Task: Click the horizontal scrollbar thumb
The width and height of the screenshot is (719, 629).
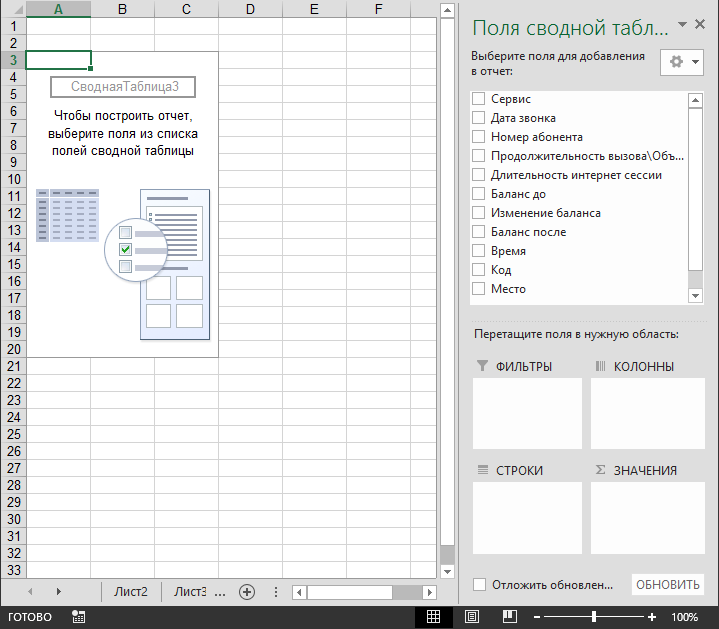Action: (350, 592)
